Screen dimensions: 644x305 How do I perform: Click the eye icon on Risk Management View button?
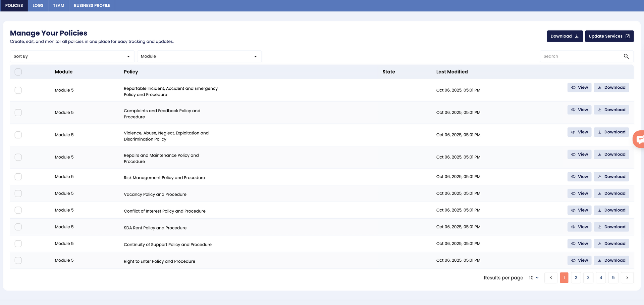573,177
